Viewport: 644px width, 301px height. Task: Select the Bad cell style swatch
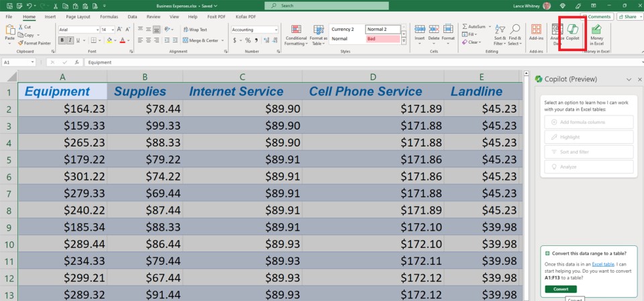click(383, 39)
